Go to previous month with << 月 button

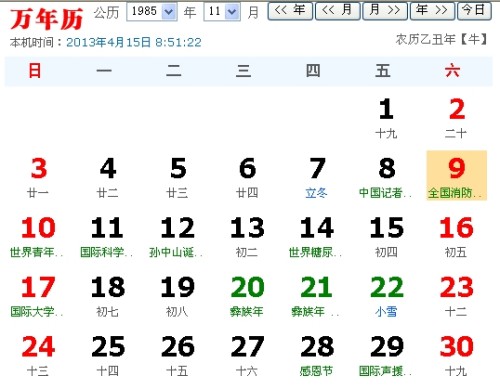[x=337, y=11]
